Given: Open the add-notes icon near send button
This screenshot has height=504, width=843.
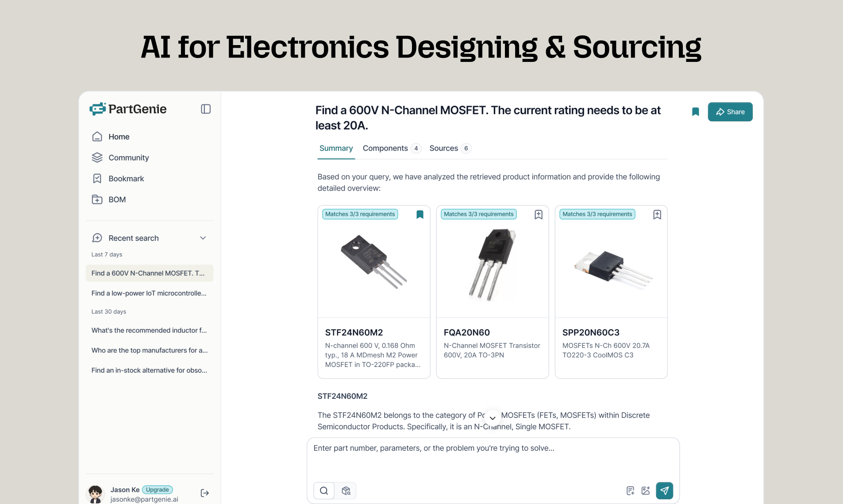Looking at the screenshot, I should [630, 490].
